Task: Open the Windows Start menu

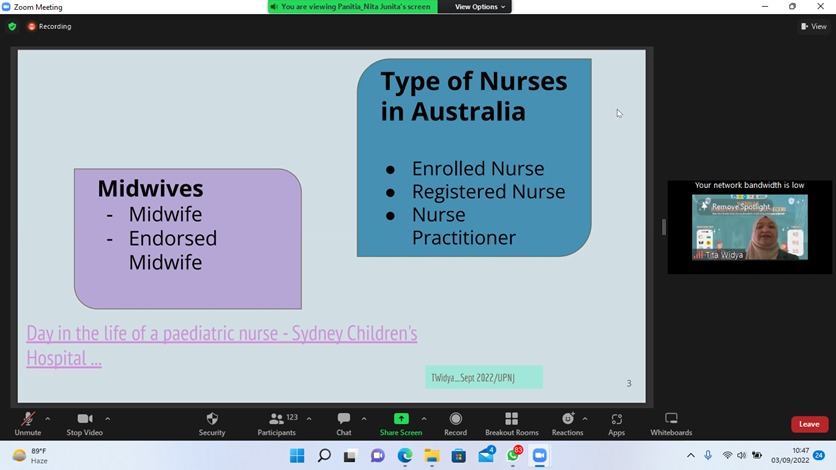Action: point(297,456)
